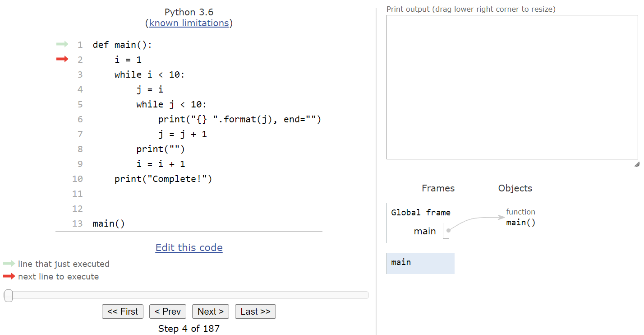Click the Global frame label
Viewport: 644px width, 335px height.
point(420,212)
